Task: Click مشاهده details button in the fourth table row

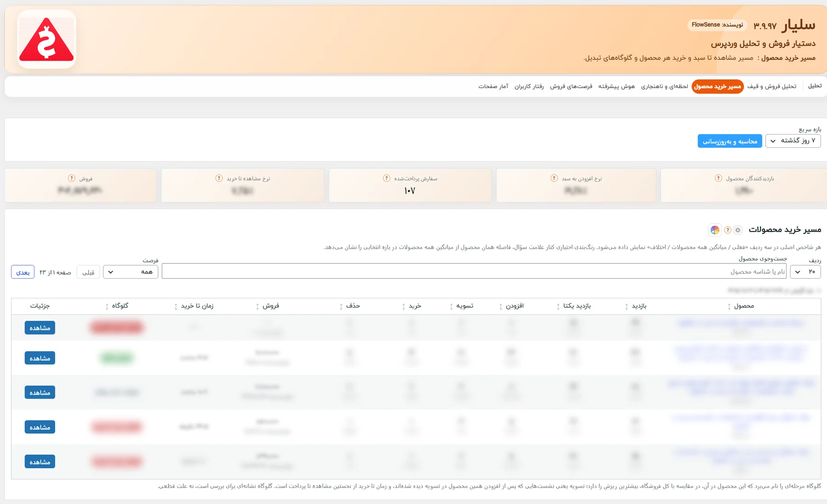Action: (x=40, y=427)
